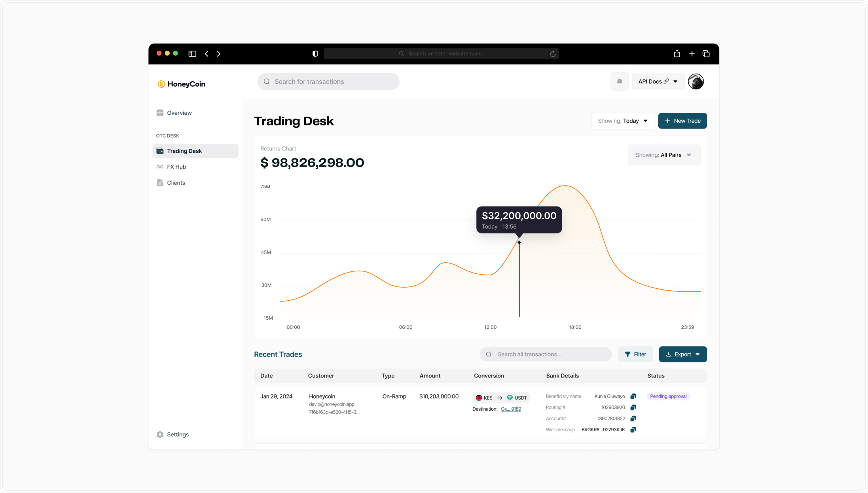This screenshot has width=868, height=493.
Task: Open the user profile avatar
Action: pyautogui.click(x=696, y=82)
